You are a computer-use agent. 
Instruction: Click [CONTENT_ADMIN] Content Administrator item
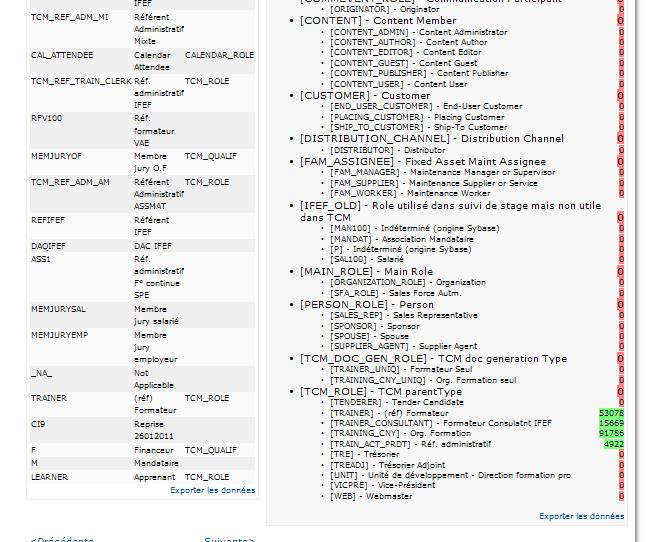(x=418, y=32)
